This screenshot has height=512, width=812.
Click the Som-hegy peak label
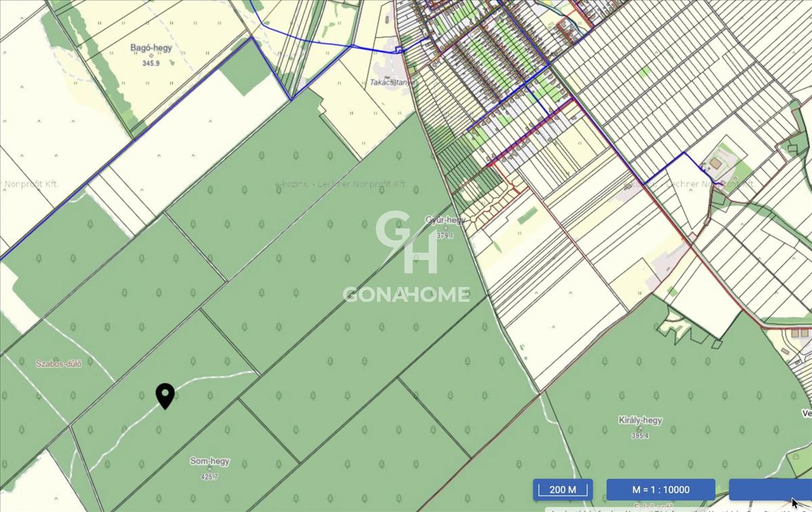point(210,461)
